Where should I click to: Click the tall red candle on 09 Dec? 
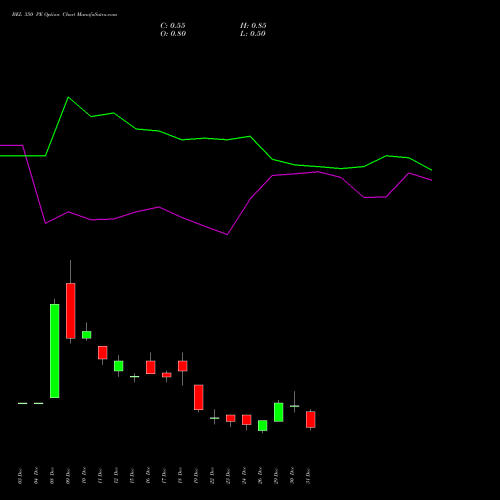(x=71, y=311)
